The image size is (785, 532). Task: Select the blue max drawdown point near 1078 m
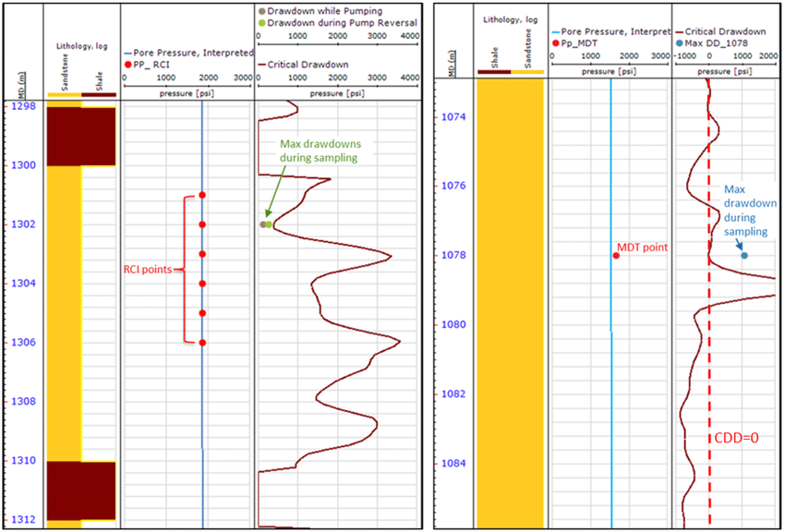click(743, 256)
